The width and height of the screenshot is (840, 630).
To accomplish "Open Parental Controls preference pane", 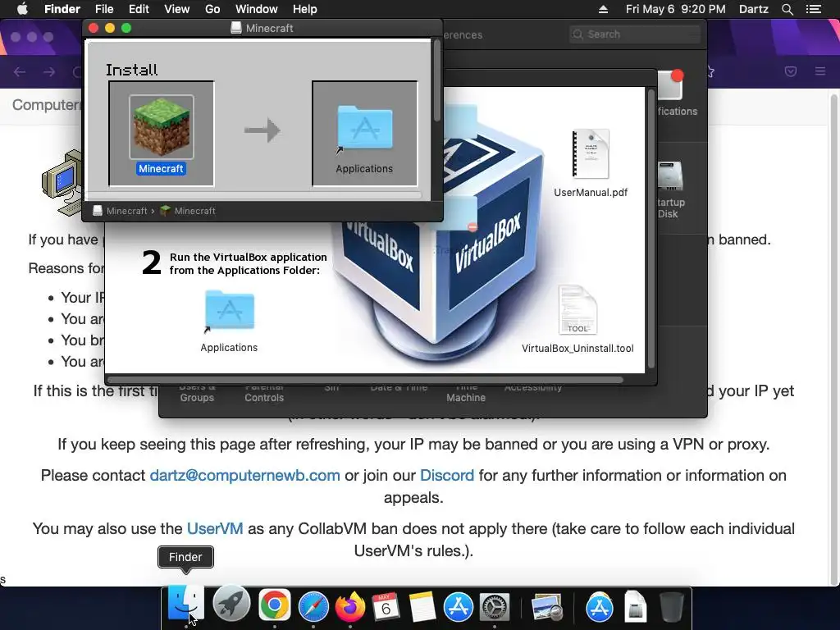I will tap(264, 392).
